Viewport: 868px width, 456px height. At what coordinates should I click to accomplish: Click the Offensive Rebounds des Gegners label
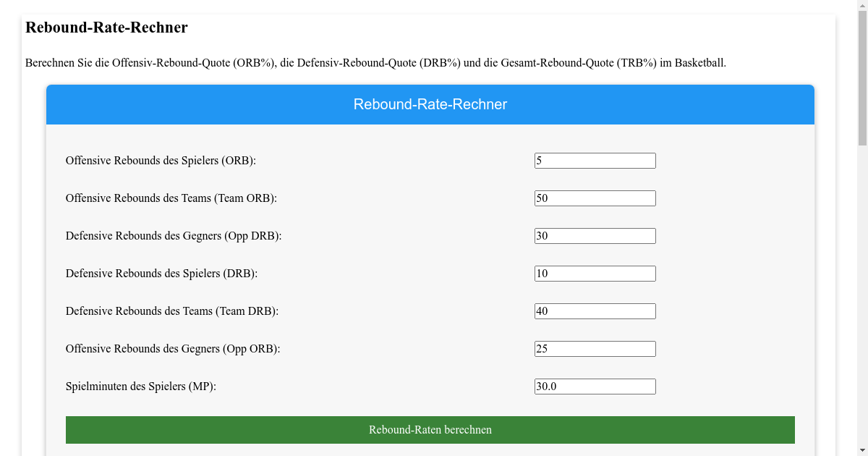click(173, 348)
